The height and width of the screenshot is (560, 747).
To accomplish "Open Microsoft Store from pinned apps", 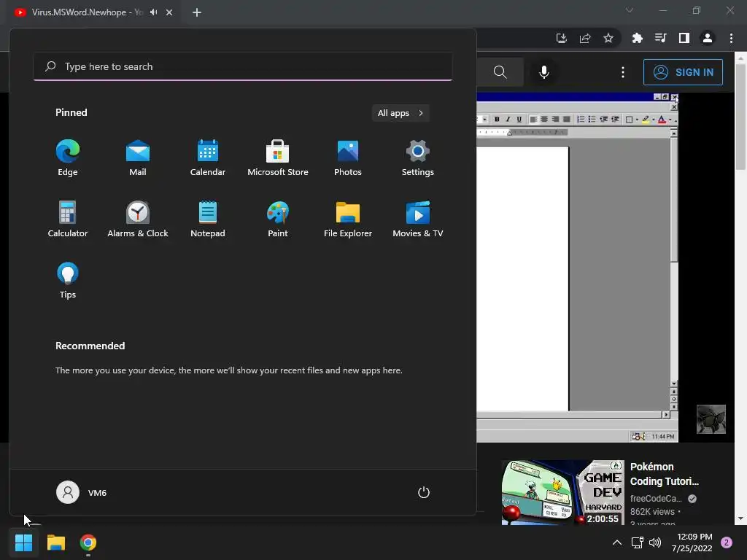I will point(278,158).
